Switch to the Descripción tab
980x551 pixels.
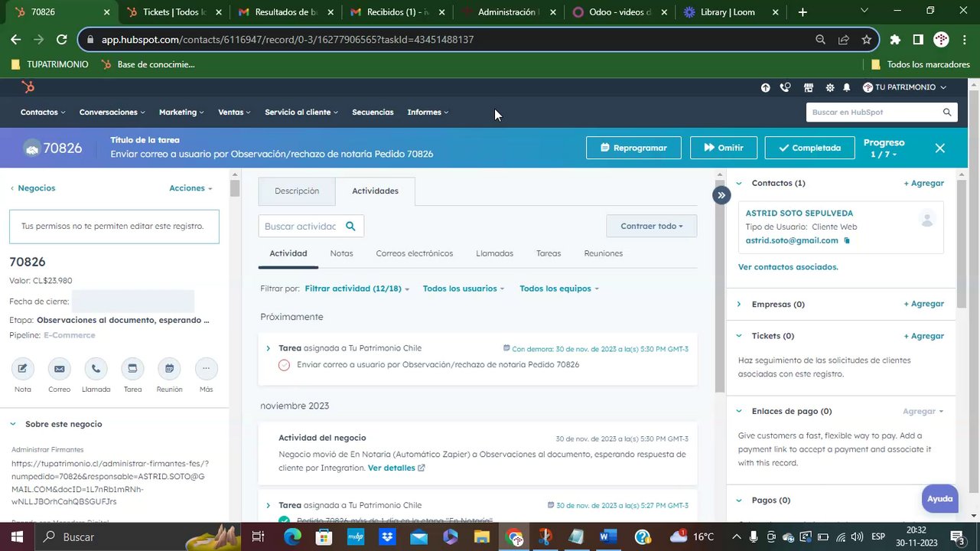tap(297, 191)
